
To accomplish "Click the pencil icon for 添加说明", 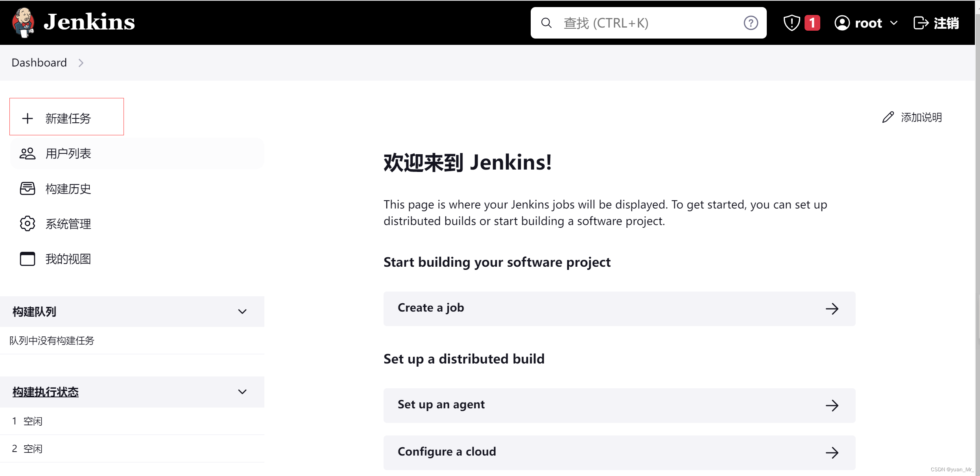I will point(888,117).
